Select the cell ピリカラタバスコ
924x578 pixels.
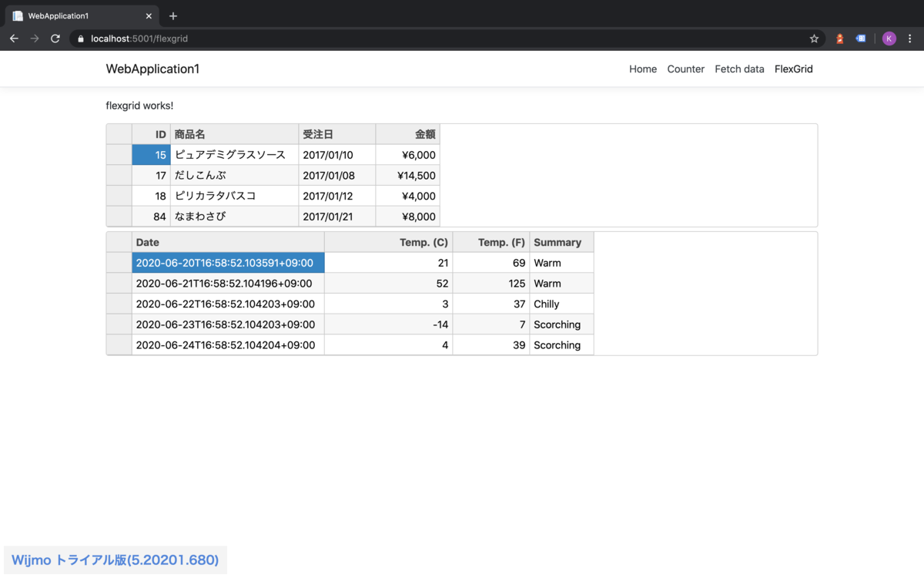pyautogui.click(x=235, y=196)
